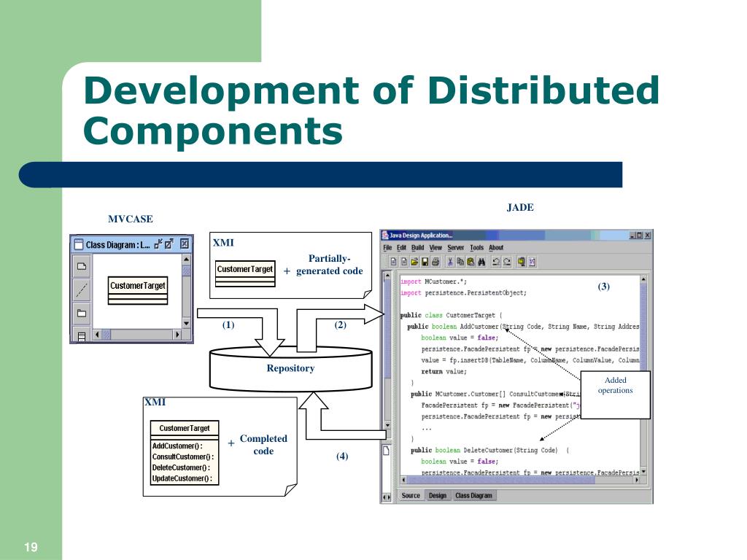The width and height of the screenshot is (747, 560).
Task: Click the 'public class CustomerTarget' code line
Action: pos(451,315)
